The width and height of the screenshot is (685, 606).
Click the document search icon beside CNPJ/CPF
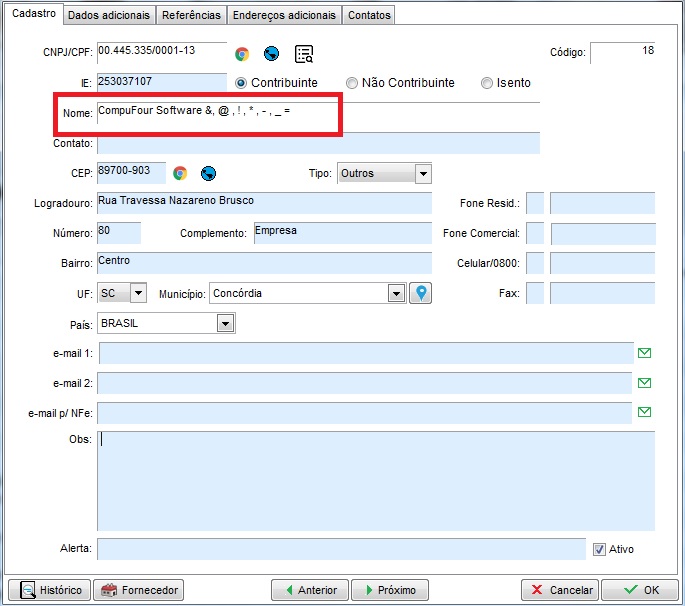click(304, 54)
